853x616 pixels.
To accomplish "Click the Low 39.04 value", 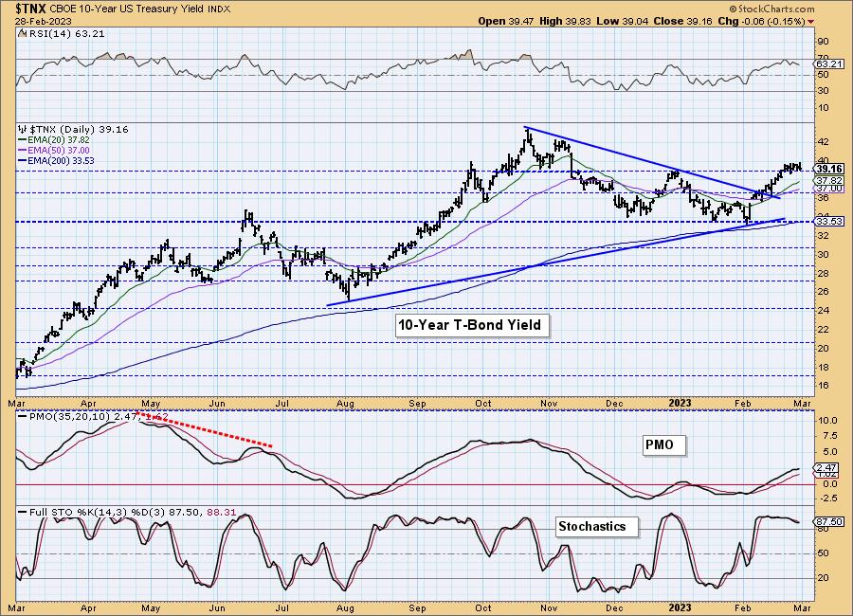I will coord(622,21).
